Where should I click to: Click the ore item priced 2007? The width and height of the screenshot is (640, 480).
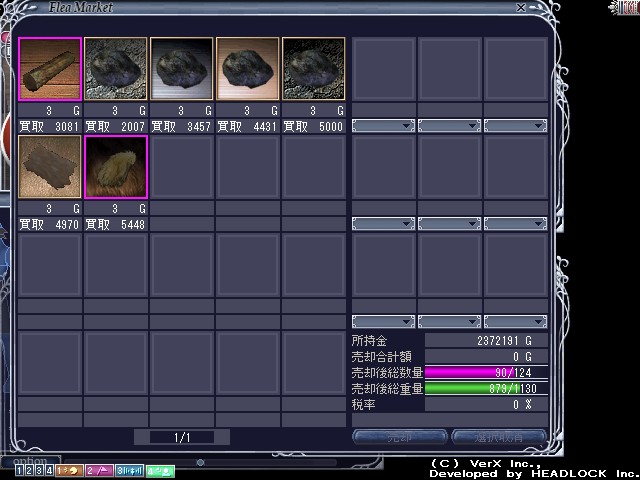pos(116,69)
